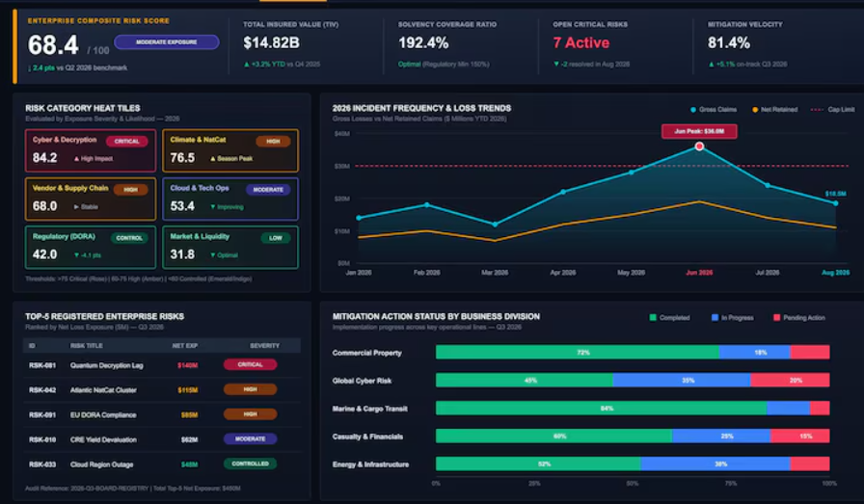Toggle the Completed legend item
Image resolution: width=864 pixels, height=504 pixels.
pyautogui.click(x=669, y=318)
